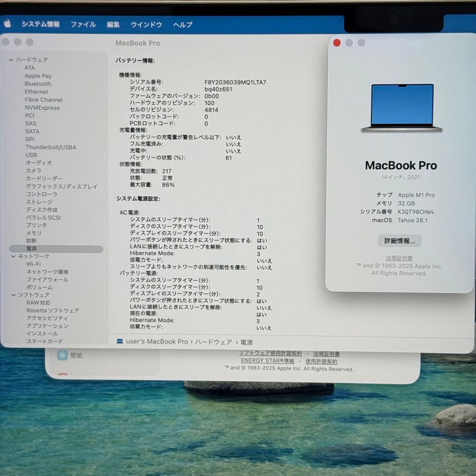
Task: Select ディスク作成 in the sidebar
Action: [41, 210]
